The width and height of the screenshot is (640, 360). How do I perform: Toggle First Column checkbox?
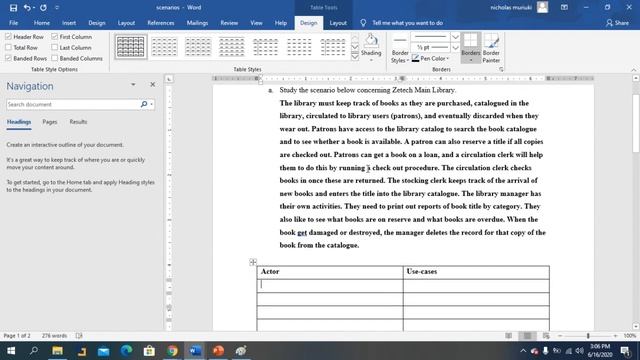click(55, 37)
